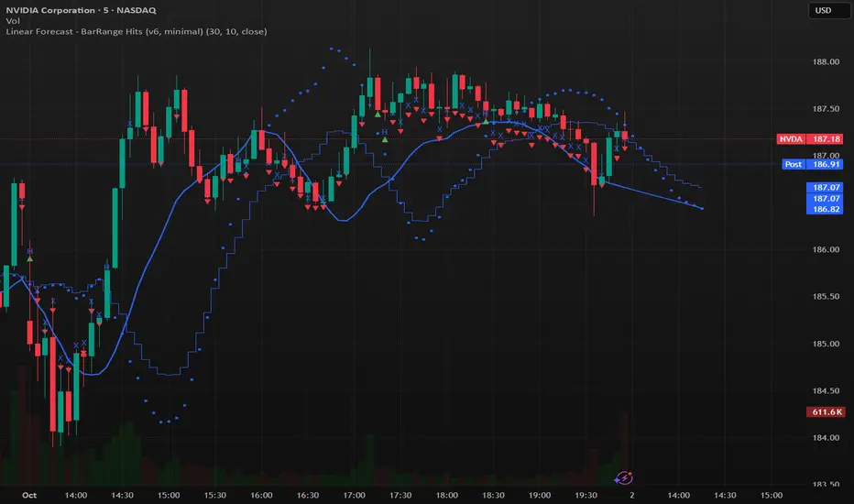854x504 pixels.
Task: Click the 184.50 price axis label
Action: point(826,390)
